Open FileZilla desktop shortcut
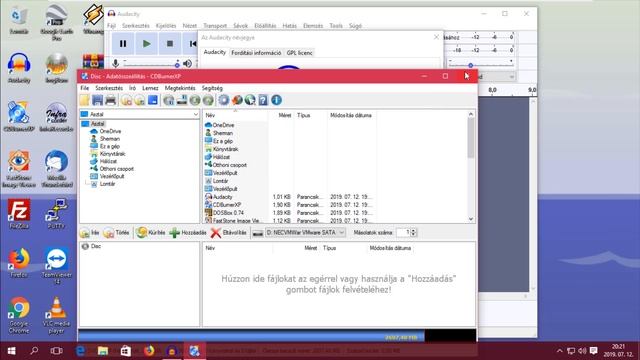640x360 pixels. click(19, 214)
